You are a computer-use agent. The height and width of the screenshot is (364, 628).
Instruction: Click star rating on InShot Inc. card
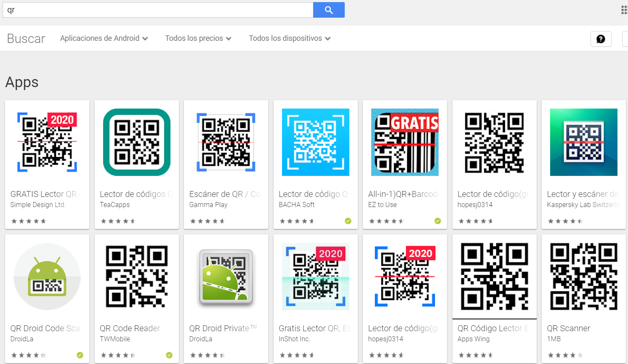297,355
